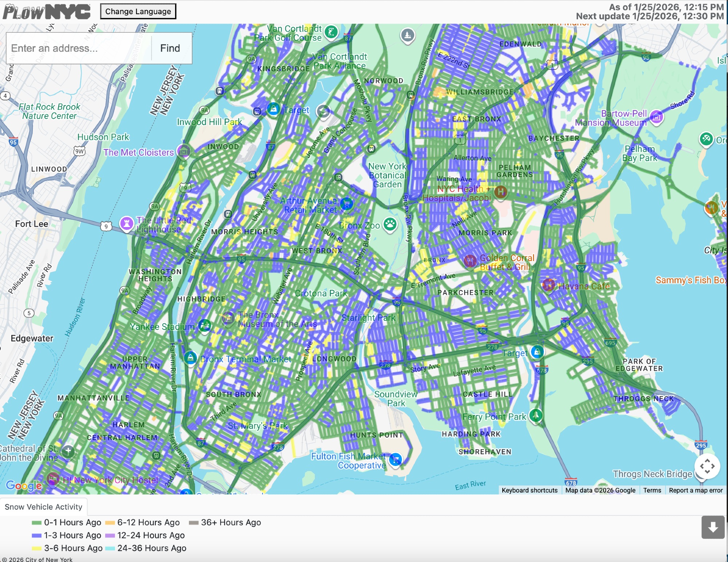Click the Bronx Terminal Market marker
The height and width of the screenshot is (562, 728).
point(190,358)
